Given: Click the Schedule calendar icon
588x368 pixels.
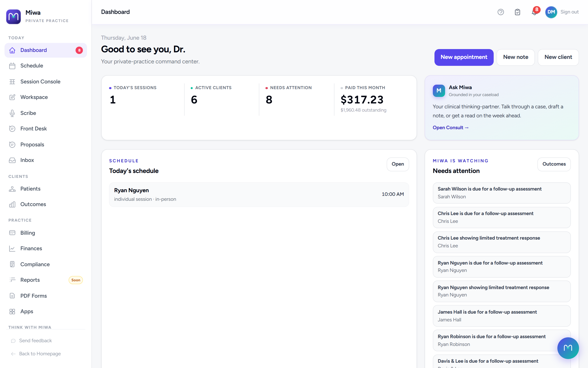Looking at the screenshot, I should click(x=12, y=66).
